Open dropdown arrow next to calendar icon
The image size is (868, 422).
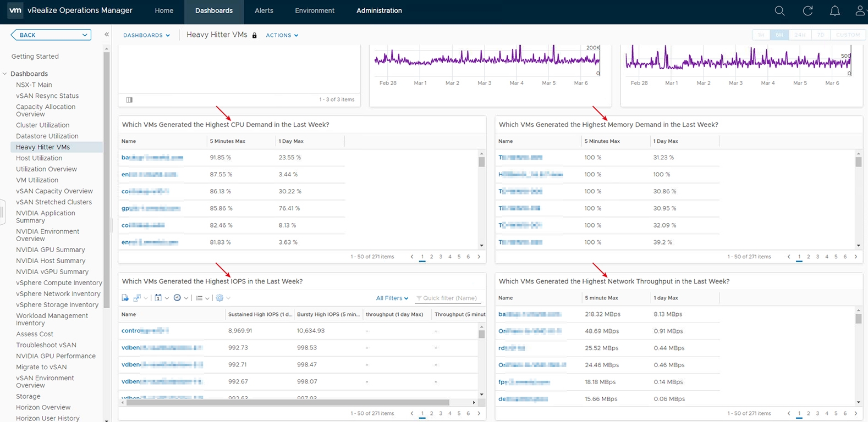pos(167,298)
